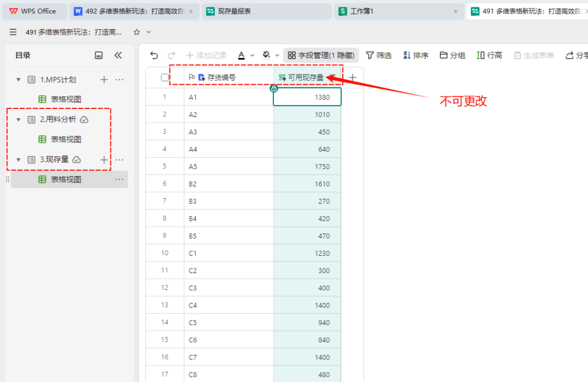Click the Group (分组) button

pyautogui.click(x=452, y=56)
